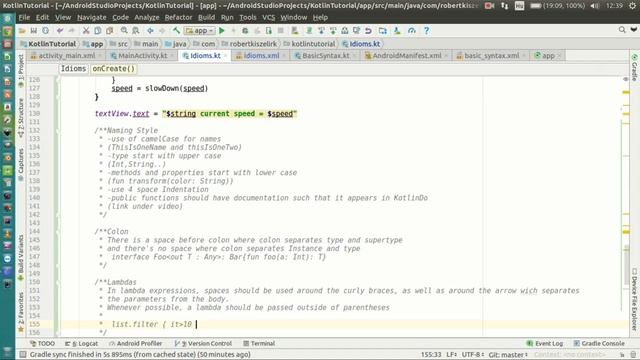This screenshot has height=360, width=640.
Task: Click the Synchronize toolbar icon
Action: [45, 31]
